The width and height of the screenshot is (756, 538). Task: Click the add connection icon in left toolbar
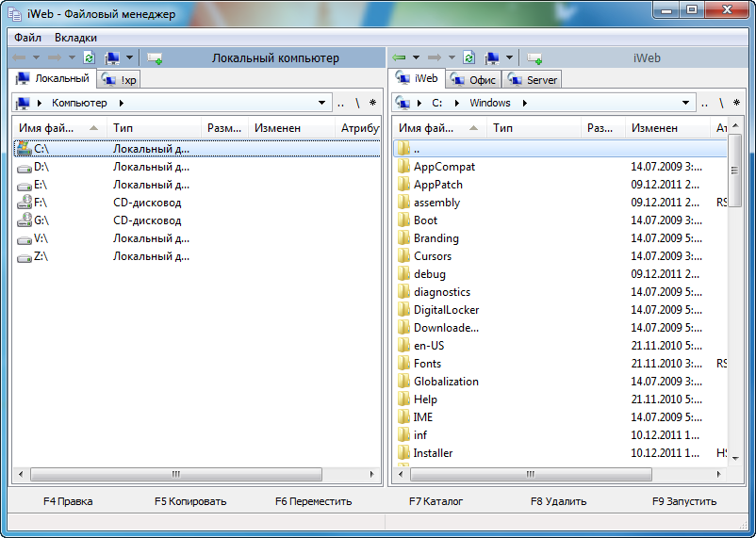tap(155, 58)
